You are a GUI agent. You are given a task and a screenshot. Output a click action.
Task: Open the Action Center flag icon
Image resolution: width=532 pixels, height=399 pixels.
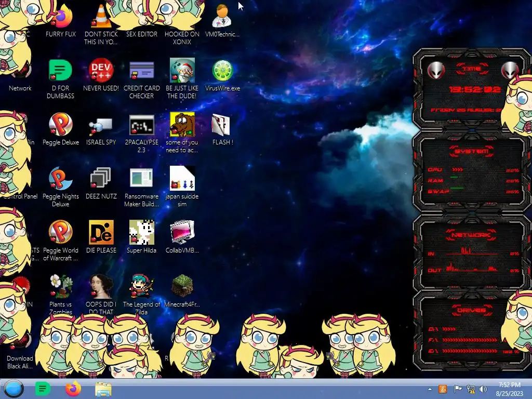pos(458,389)
